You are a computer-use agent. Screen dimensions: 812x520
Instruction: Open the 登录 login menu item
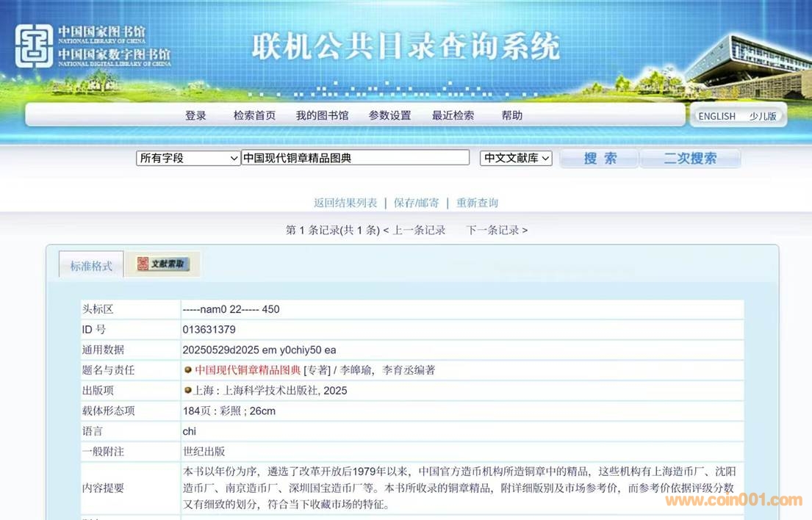tap(195, 115)
